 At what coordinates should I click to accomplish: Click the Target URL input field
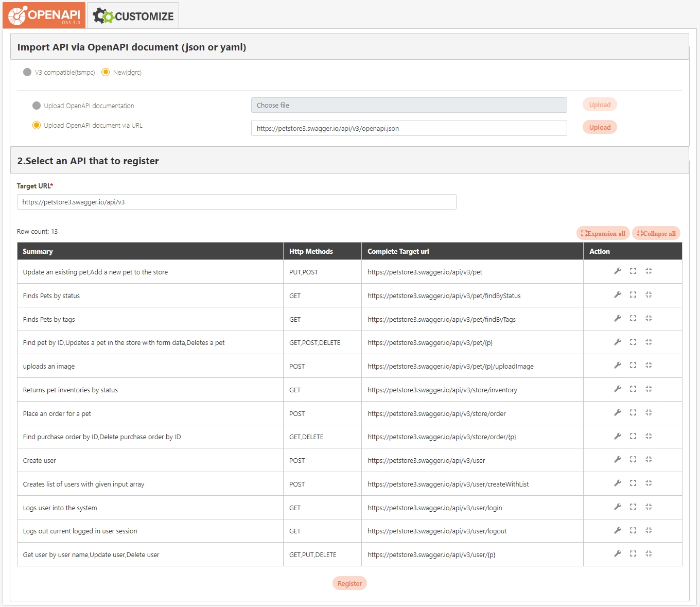click(236, 202)
